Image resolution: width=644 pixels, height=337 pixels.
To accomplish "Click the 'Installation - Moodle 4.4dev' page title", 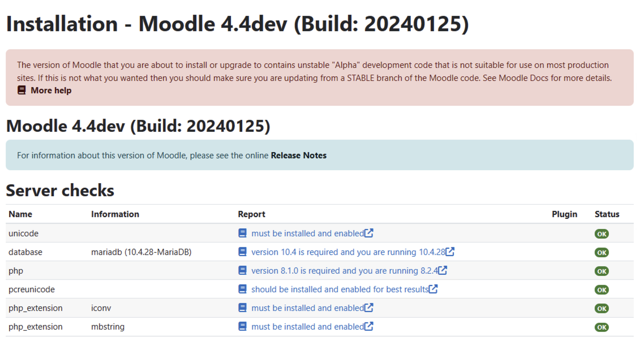I will click(x=237, y=24).
